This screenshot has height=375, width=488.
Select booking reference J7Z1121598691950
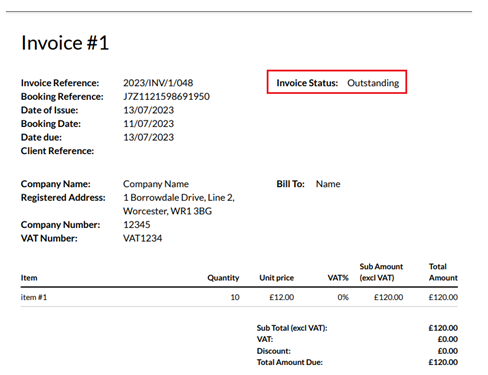coord(166,96)
